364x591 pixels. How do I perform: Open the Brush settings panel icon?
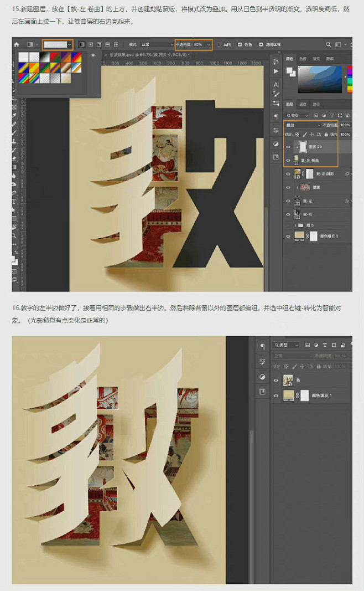tap(276, 94)
